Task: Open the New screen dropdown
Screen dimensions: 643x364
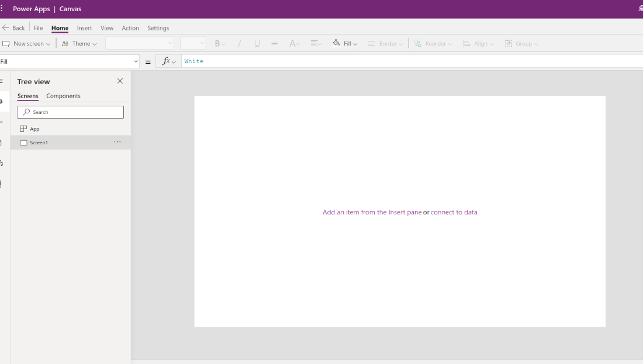Action: (26, 43)
